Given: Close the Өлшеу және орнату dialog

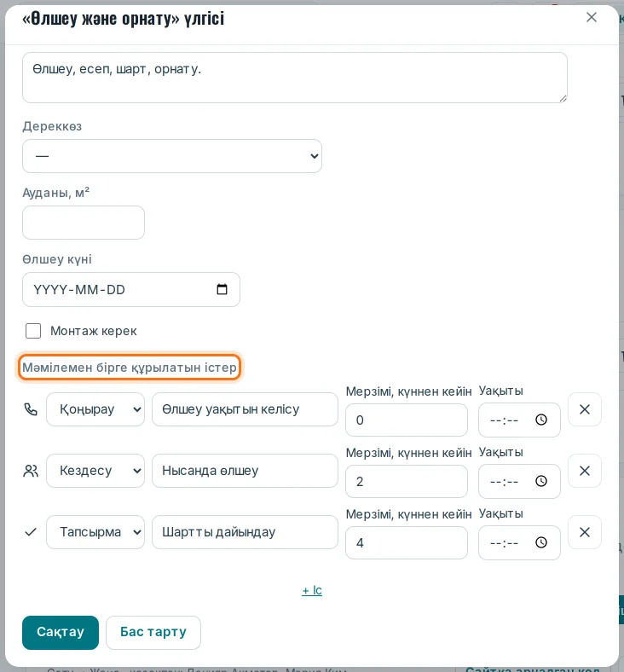Looking at the screenshot, I should click(592, 17).
